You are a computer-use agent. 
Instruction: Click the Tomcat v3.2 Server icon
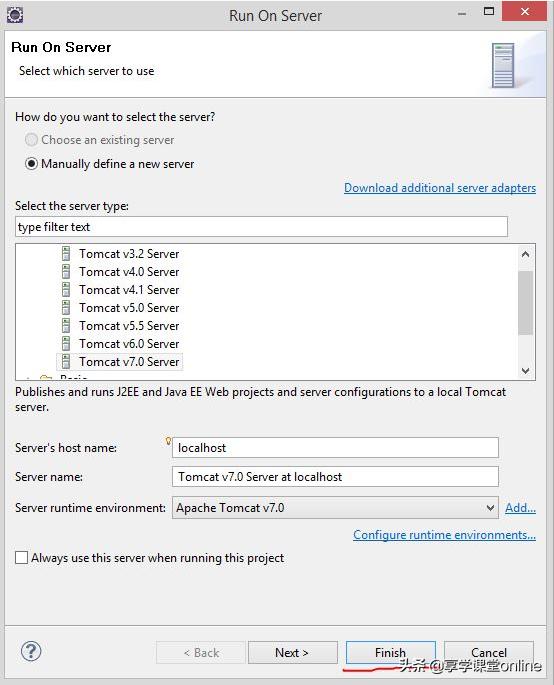[66, 254]
